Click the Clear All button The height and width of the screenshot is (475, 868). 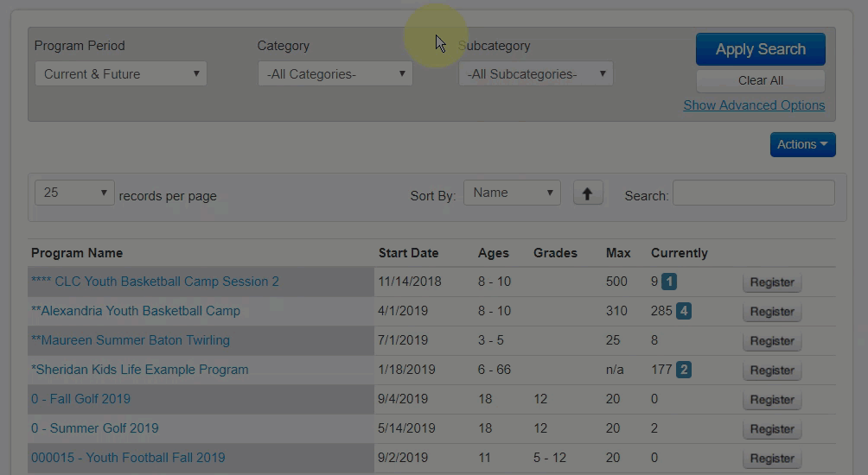coord(760,80)
